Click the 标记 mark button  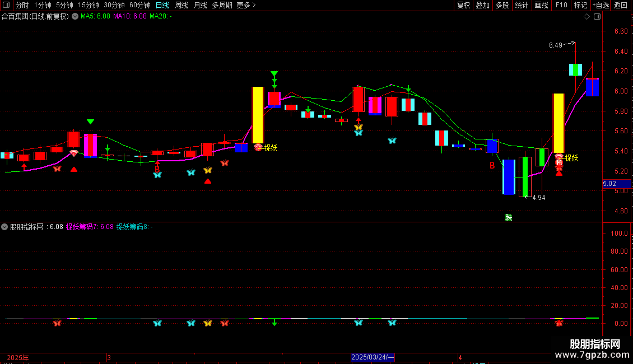click(x=580, y=5)
